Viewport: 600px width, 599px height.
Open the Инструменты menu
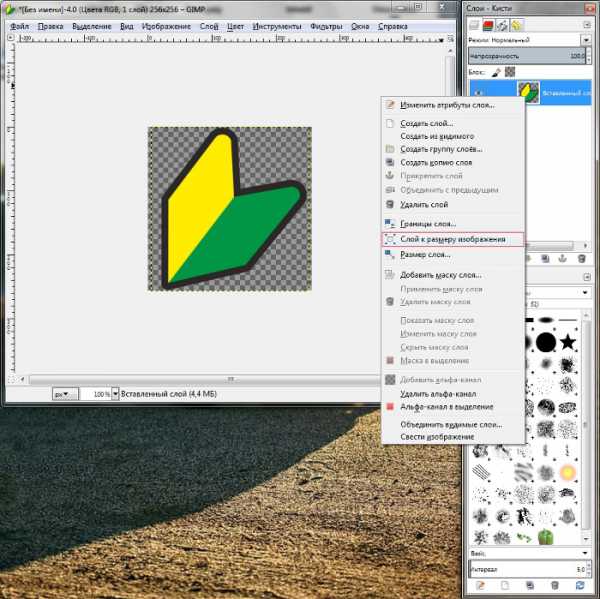click(277, 26)
